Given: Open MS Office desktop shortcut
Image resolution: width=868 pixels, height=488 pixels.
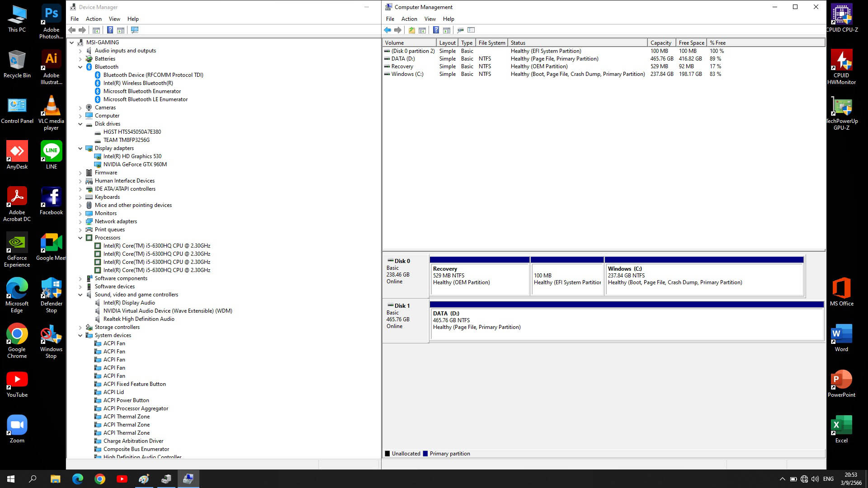Looking at the screenshot, I should coord(841,292).
